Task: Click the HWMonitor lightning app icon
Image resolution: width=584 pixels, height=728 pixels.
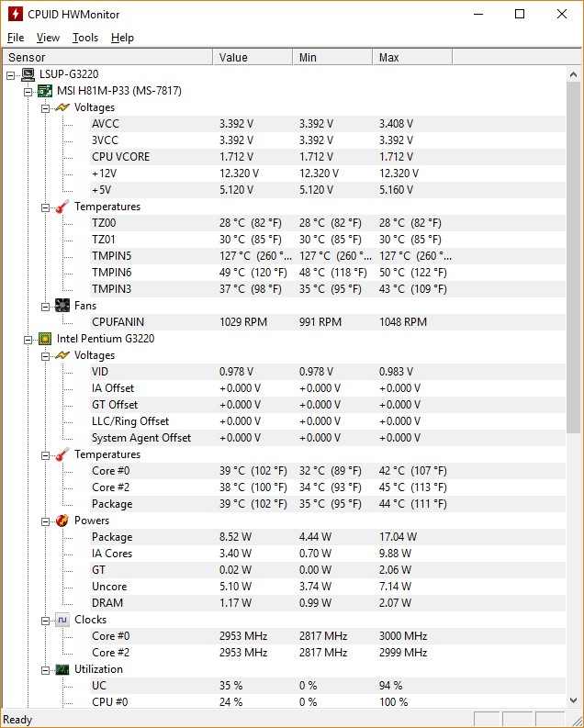Action: [15, 14]
